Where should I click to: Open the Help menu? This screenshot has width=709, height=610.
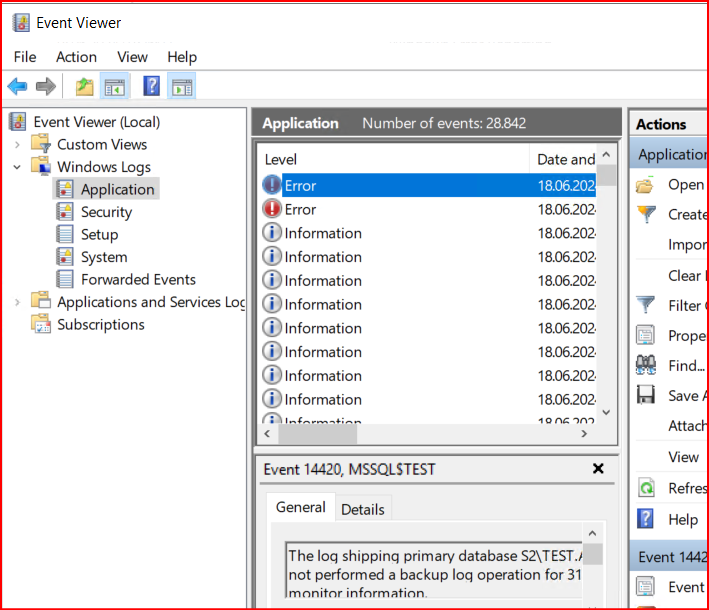click(182, 57)
